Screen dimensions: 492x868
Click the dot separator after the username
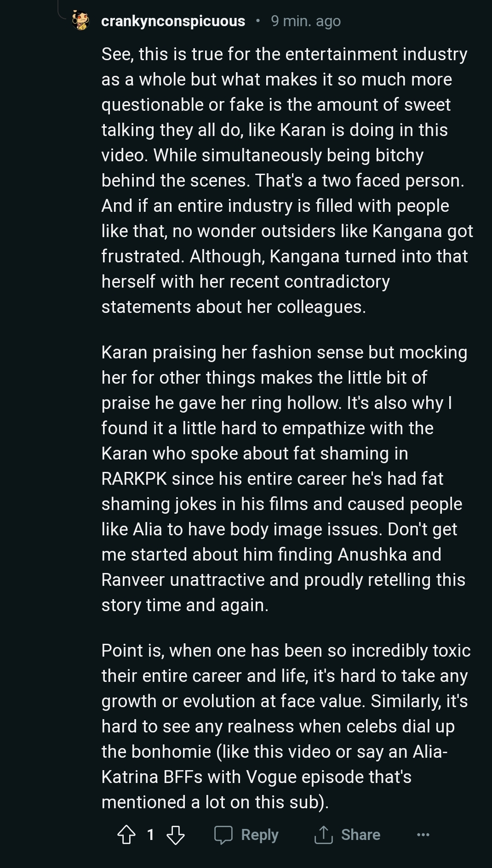258,21
